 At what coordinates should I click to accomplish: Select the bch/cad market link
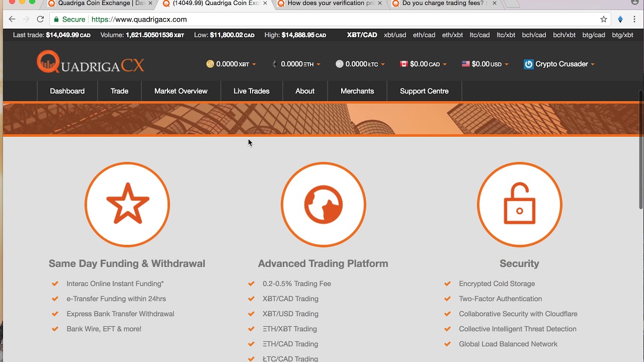(x=534, y=35)
